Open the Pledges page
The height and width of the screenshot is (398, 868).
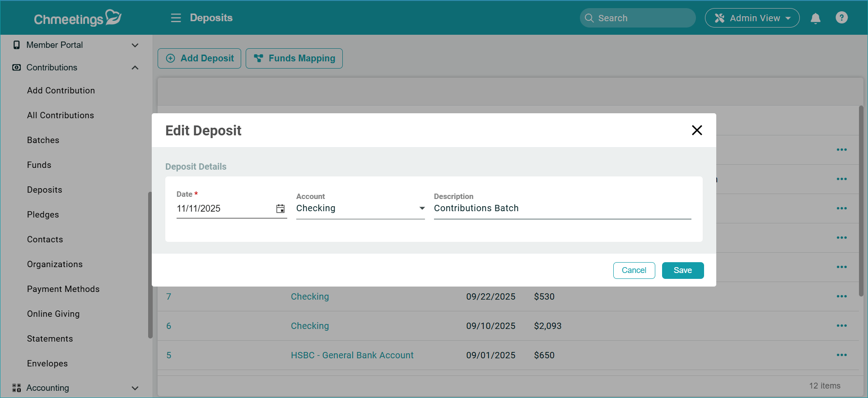pyautogui.click(x=43, y=214)
